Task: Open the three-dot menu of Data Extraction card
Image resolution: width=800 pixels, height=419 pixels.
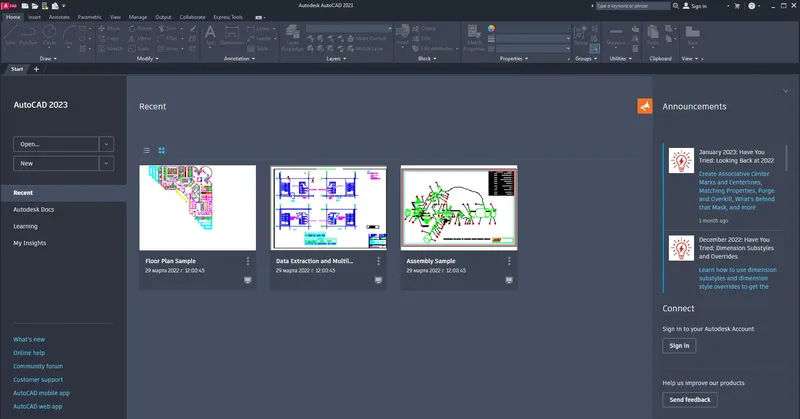Action: coord(379,261)
